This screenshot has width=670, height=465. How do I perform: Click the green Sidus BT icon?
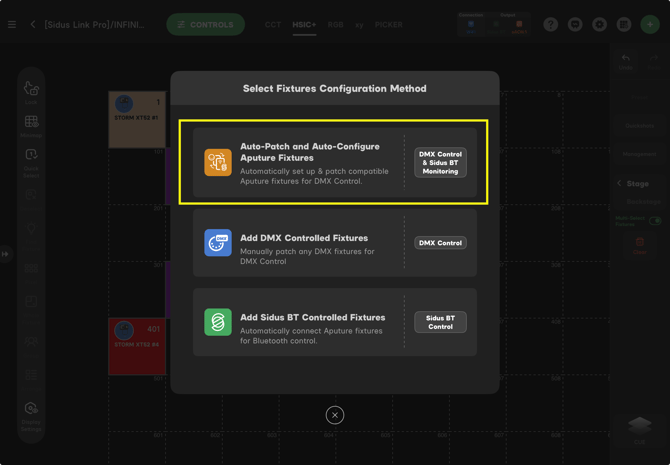point(217,322)
